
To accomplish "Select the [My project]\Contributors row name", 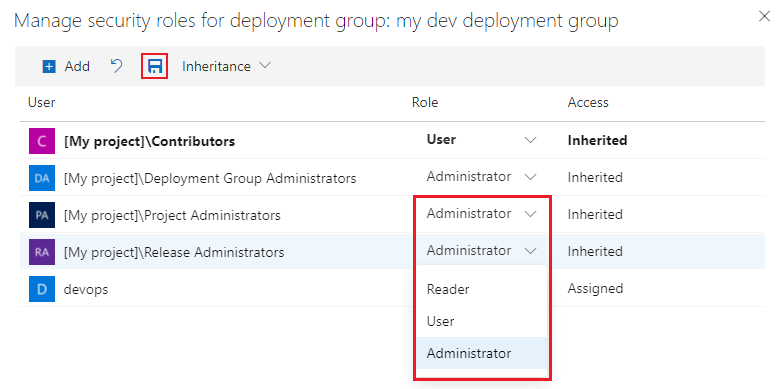I will 149,141.
